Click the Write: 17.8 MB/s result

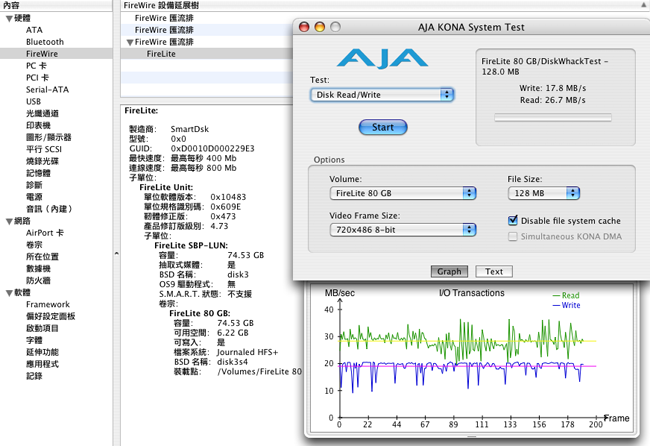click(x=553, y=88)
